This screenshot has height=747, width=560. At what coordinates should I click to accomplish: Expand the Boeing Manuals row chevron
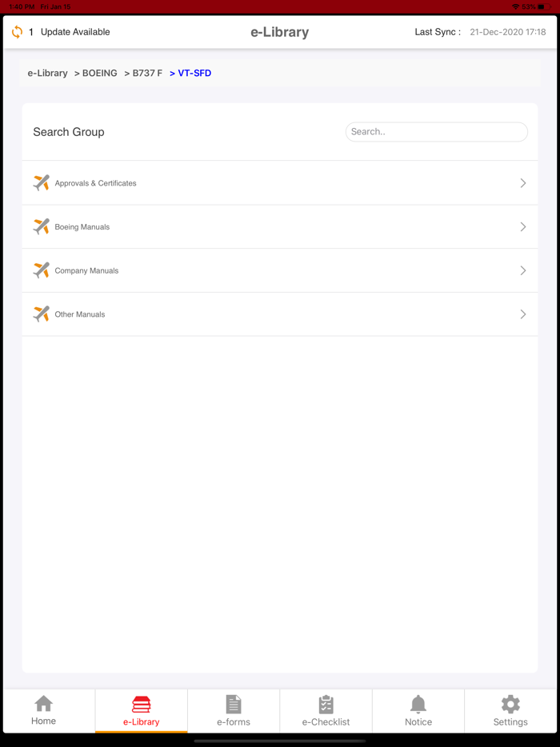[x=523, y=226]
